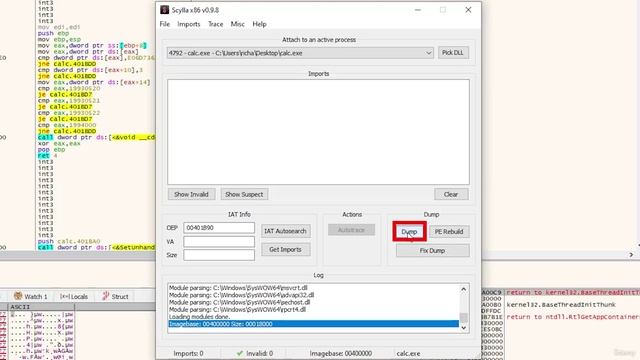
Task: Click the Pick DLL button
Action: click(453, 53)
